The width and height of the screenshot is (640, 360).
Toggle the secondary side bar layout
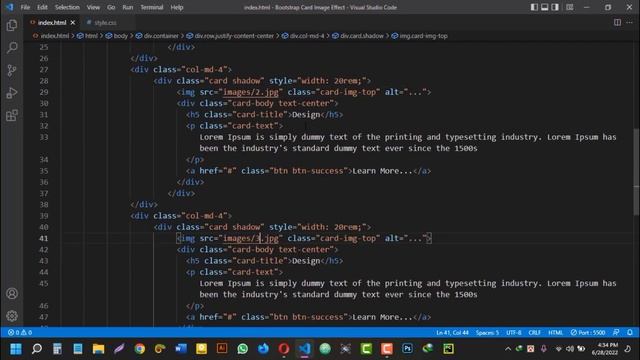[x=555, y=7]
